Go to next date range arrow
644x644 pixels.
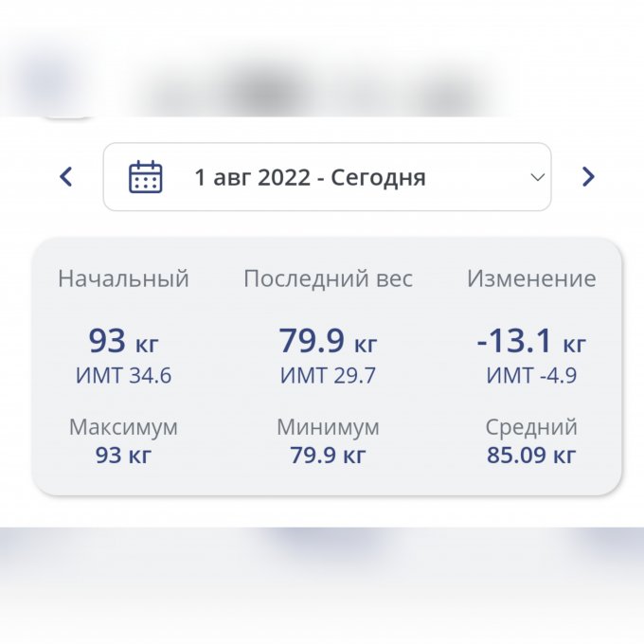[588, 176]
